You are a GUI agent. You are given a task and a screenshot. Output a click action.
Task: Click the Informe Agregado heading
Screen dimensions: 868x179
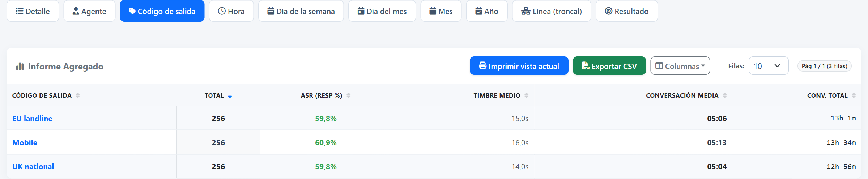point(65,67)
